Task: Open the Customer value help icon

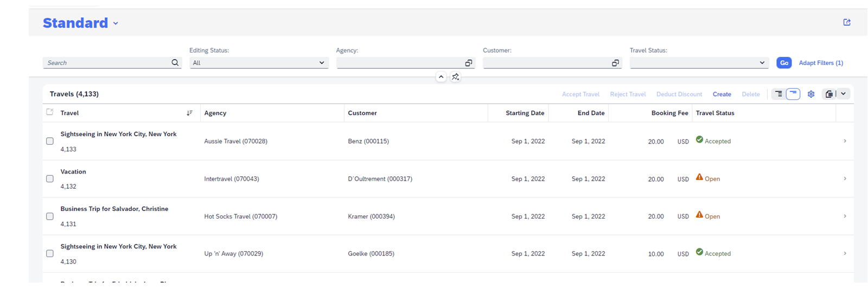Action: point(615,63)
